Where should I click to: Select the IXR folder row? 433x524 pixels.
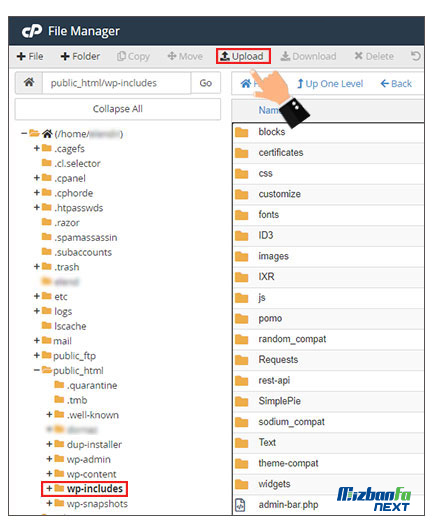point(328,277)
